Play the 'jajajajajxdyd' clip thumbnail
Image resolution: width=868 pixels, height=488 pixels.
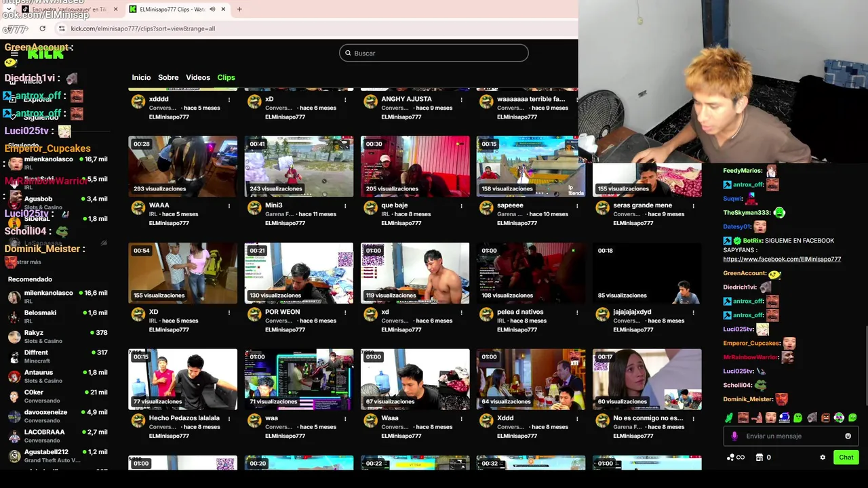pos(647,273)
